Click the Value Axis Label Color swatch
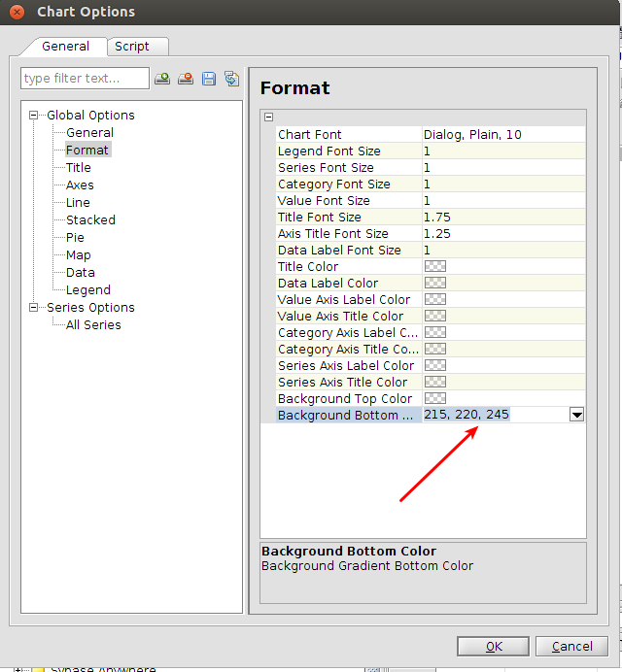 tap(435, 299)
